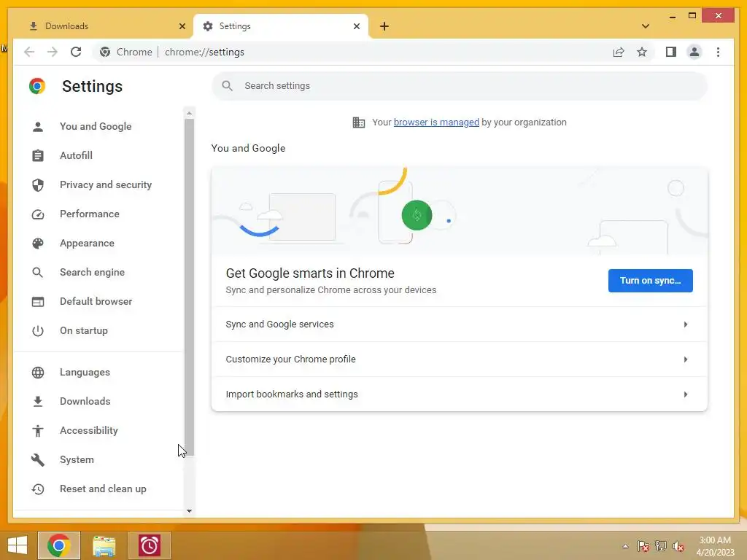Close the Settings tab
Viewport: 747px width, 560px height.
point(356,26)
